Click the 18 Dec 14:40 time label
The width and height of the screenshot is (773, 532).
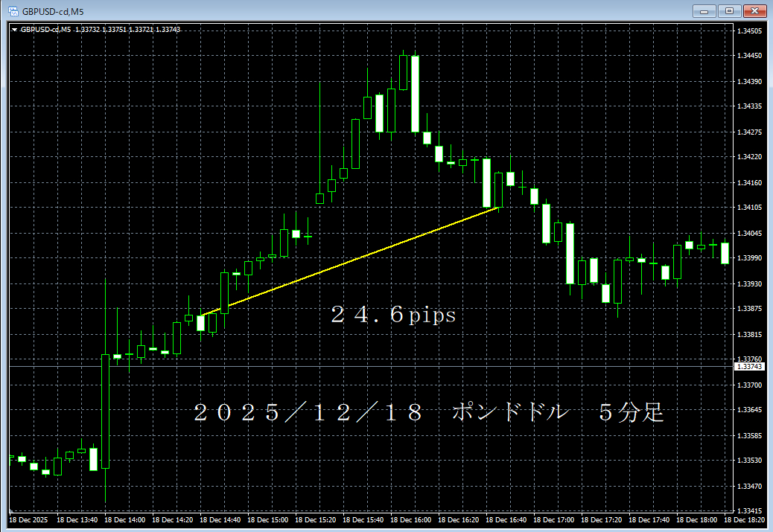tap(220, 520)
